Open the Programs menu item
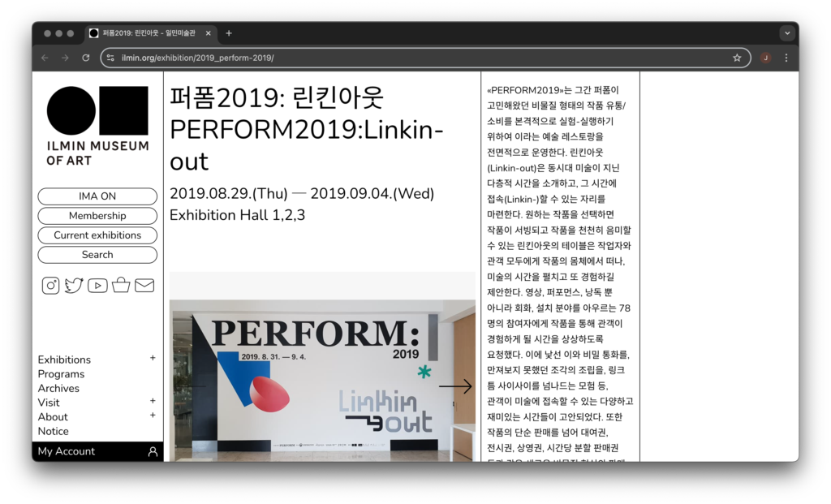 (61, 374)
